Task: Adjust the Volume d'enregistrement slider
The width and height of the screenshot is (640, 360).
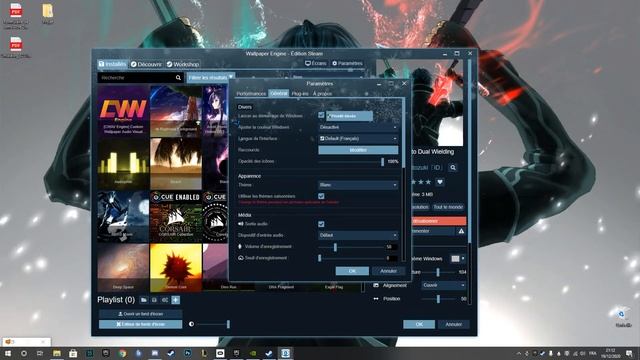Action: tap(351, 247)
